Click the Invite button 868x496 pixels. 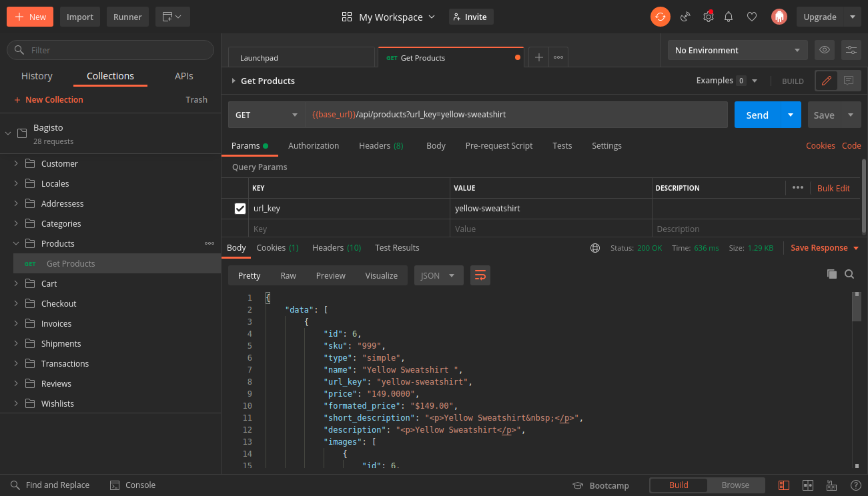click(x=471, y=17)
